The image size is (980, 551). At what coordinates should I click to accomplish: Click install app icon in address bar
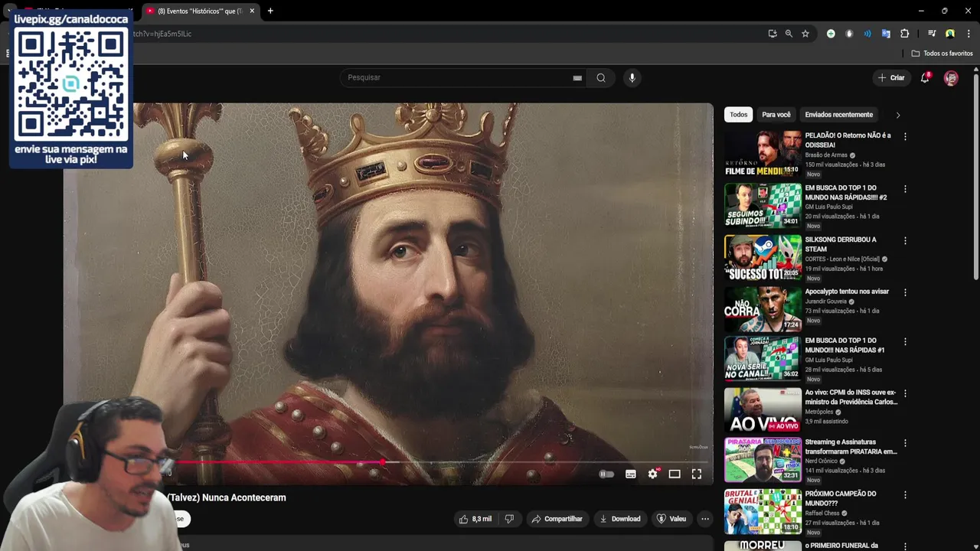point(773,34)
